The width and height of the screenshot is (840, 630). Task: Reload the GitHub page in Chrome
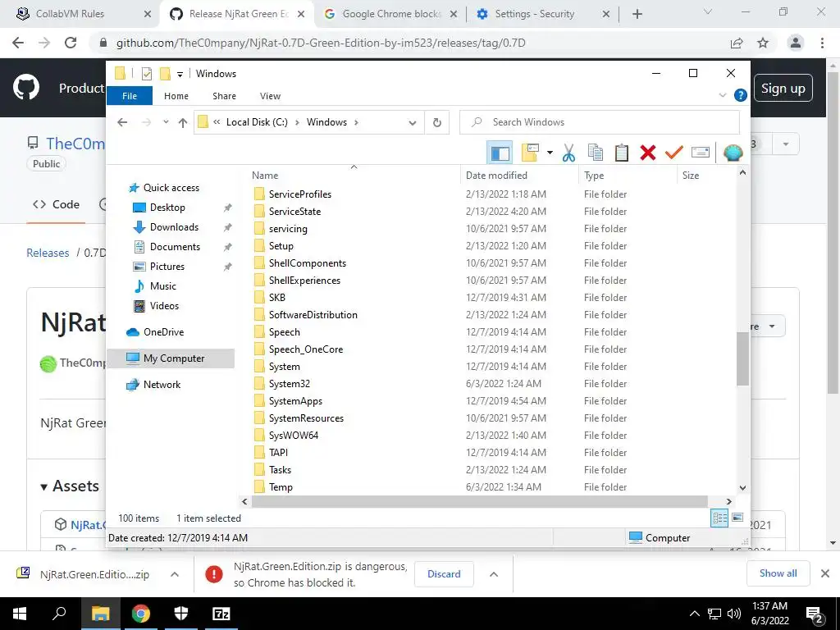tap(71, 43)
